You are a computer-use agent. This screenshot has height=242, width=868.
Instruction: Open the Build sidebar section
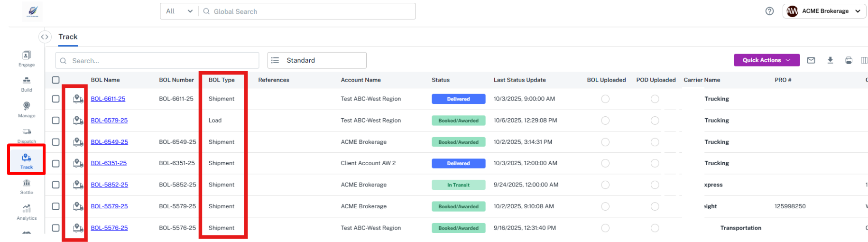[x=27, y=84]
